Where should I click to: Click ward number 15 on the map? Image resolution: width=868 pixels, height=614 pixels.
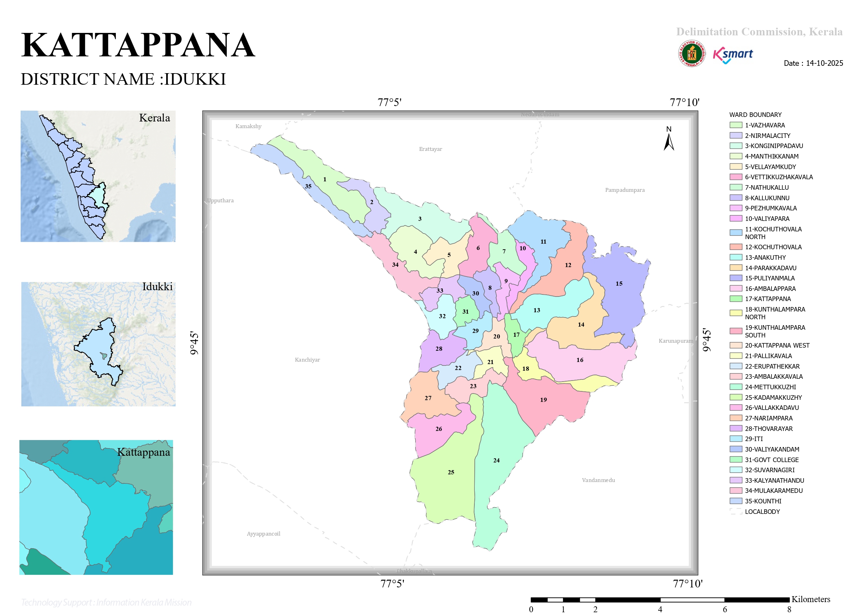619,283
